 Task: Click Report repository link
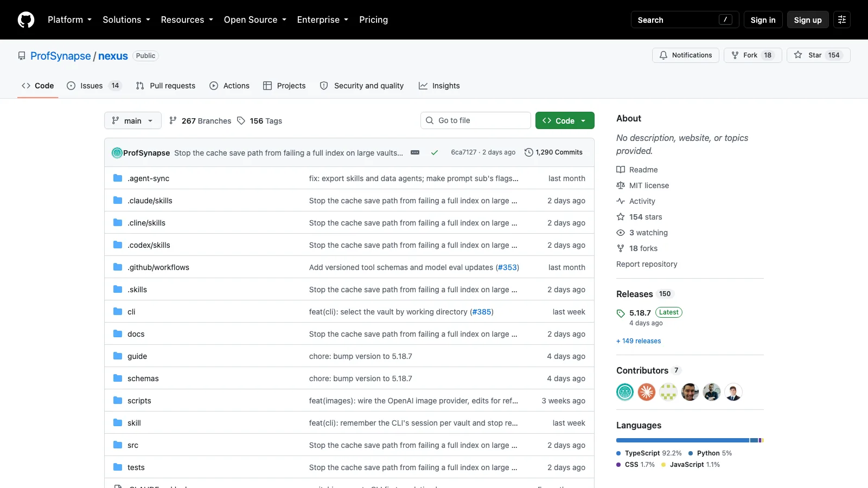[x=647, y=264]
